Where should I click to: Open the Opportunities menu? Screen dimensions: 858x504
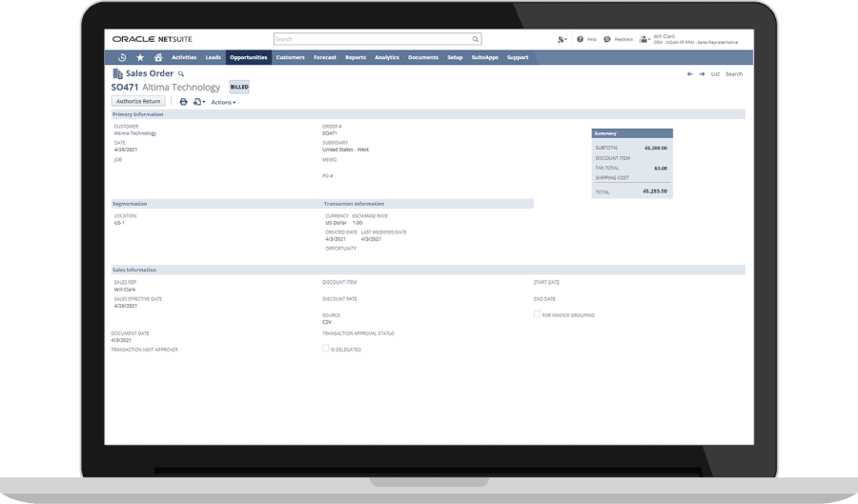click(249, 57)
